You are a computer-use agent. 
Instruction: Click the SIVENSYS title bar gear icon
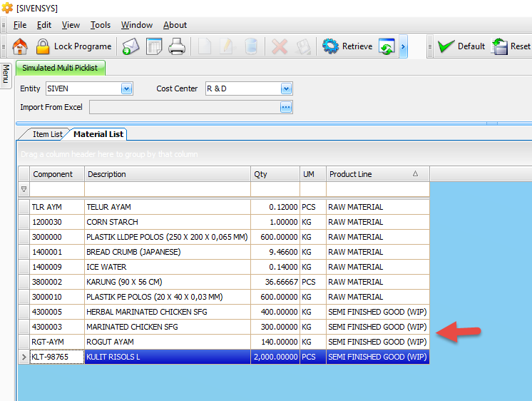click(x=7, y=8)
